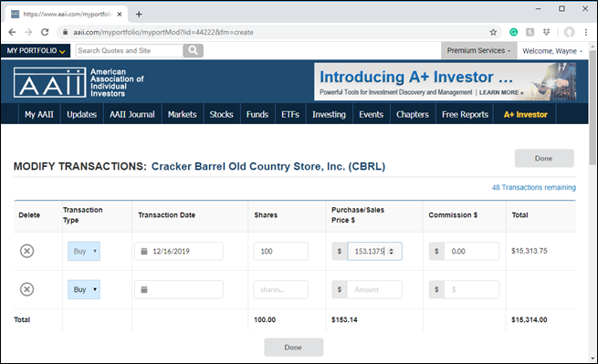Go to the Stocks section

pyautogui.click(x=221, y=114)
